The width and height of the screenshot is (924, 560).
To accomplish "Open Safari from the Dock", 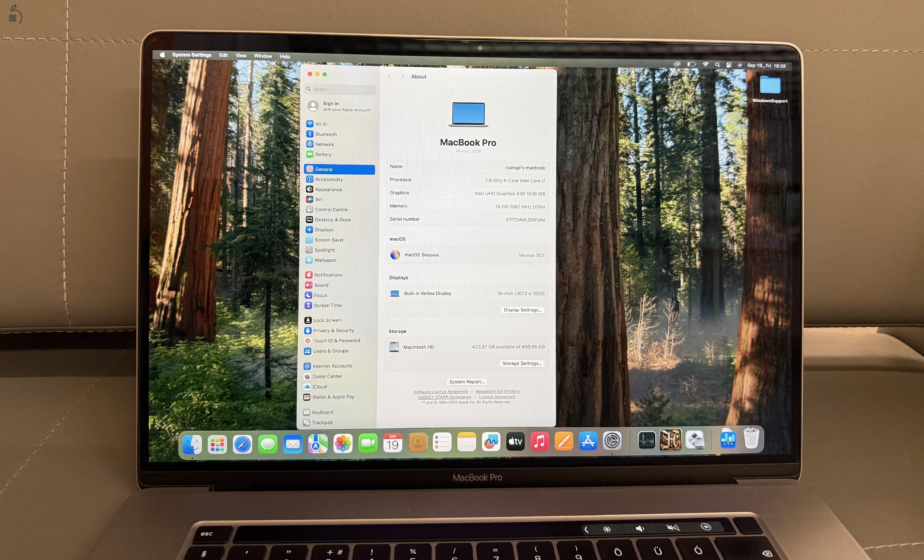I will [242, 444].
